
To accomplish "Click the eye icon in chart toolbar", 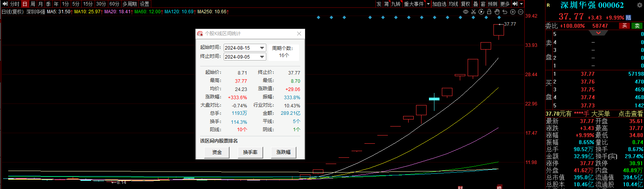I will tap(465, 12).
